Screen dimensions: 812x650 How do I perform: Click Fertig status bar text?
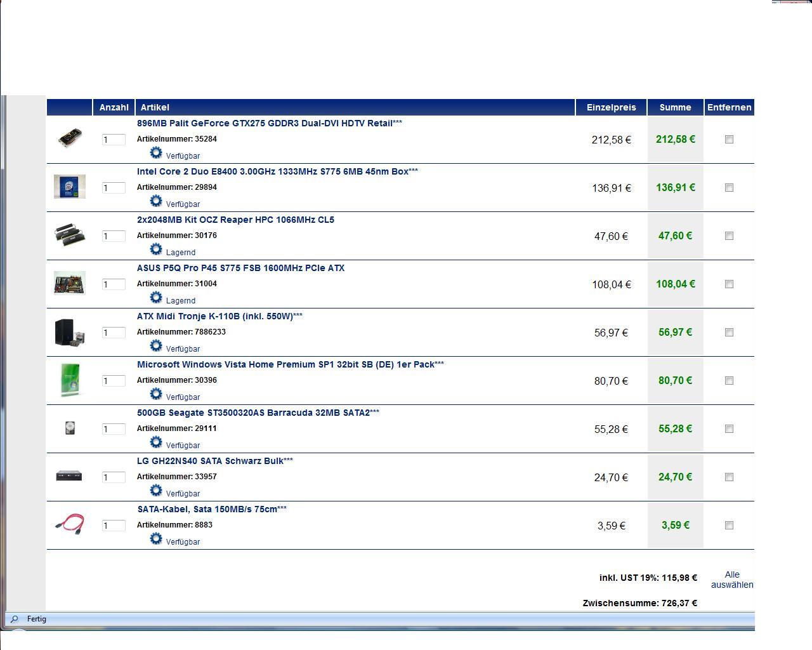pos(36,619)
